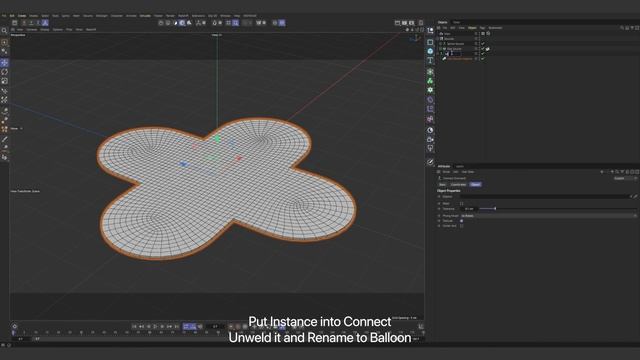This screenshot has width=640, height=360.
Task: Click Render View icon in top toolbar
Action: [x=397, y=23]
